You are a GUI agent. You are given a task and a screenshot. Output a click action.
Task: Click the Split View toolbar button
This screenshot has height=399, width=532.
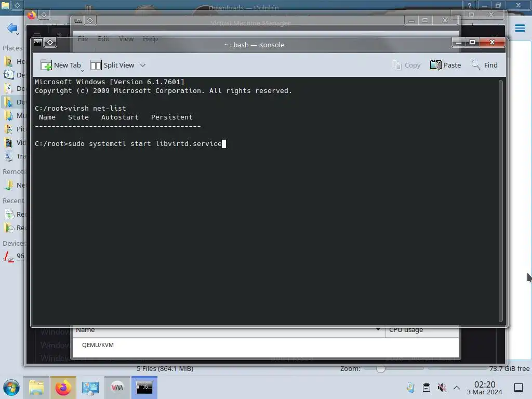click(112, 65)
